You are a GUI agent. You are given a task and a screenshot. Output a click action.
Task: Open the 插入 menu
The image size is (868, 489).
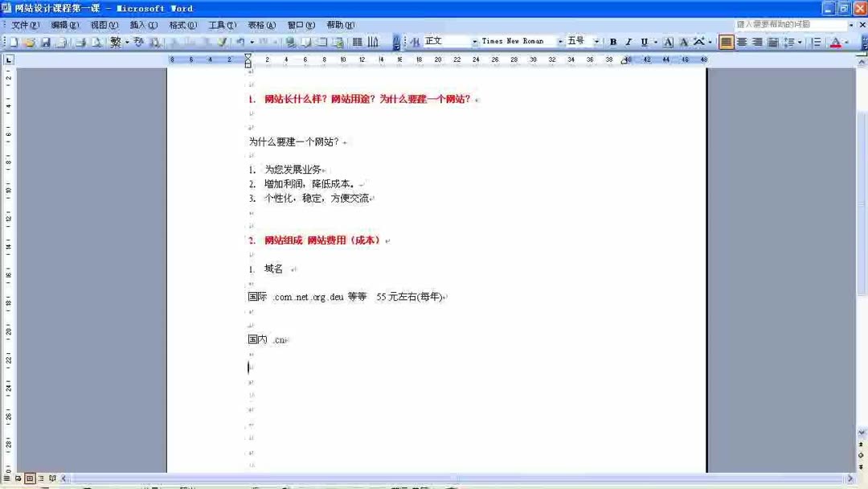coord(143,24)
